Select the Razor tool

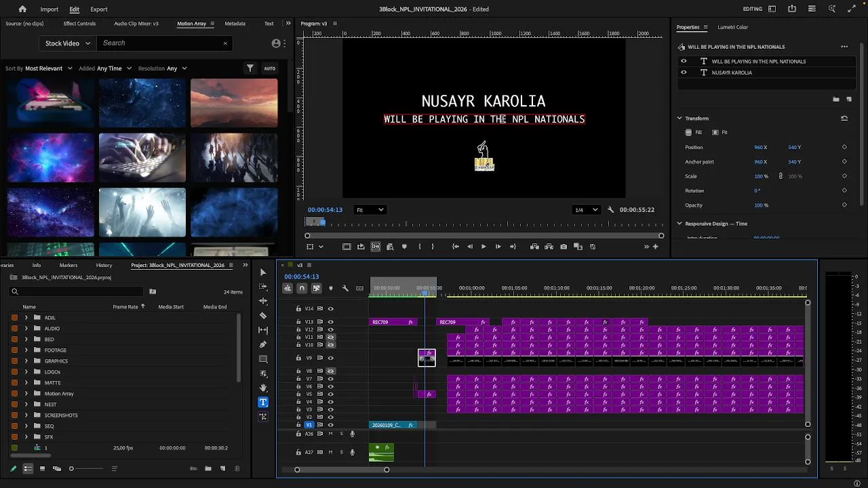pos(263,316)
